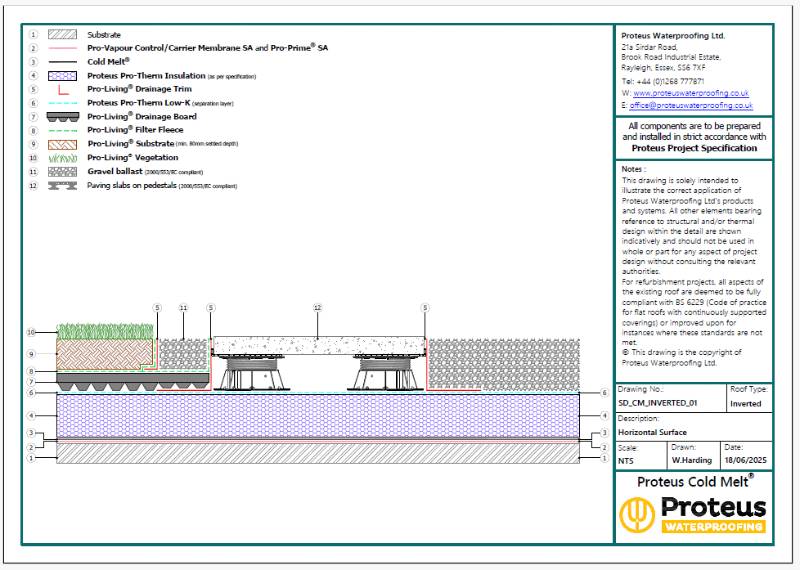Viewport: 800px width, 570px height.
Task: Click the "Pro-Vapour Control/Carrier Membrane SA" legend text
Action: pyautogui.click(x=170, y=48)
